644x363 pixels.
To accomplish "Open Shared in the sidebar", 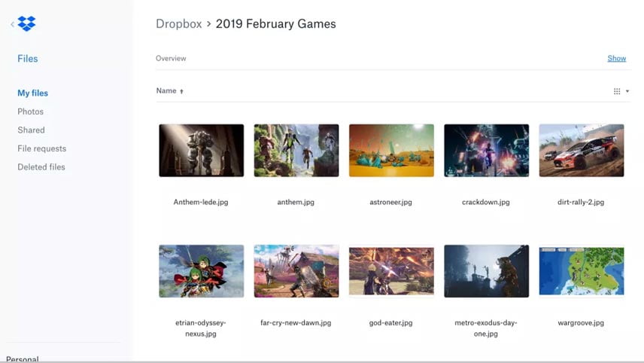I will 31,130.
